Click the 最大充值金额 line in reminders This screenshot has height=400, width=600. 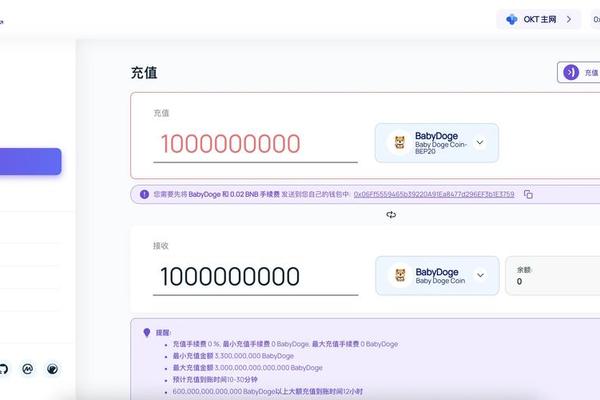(248, 368)
